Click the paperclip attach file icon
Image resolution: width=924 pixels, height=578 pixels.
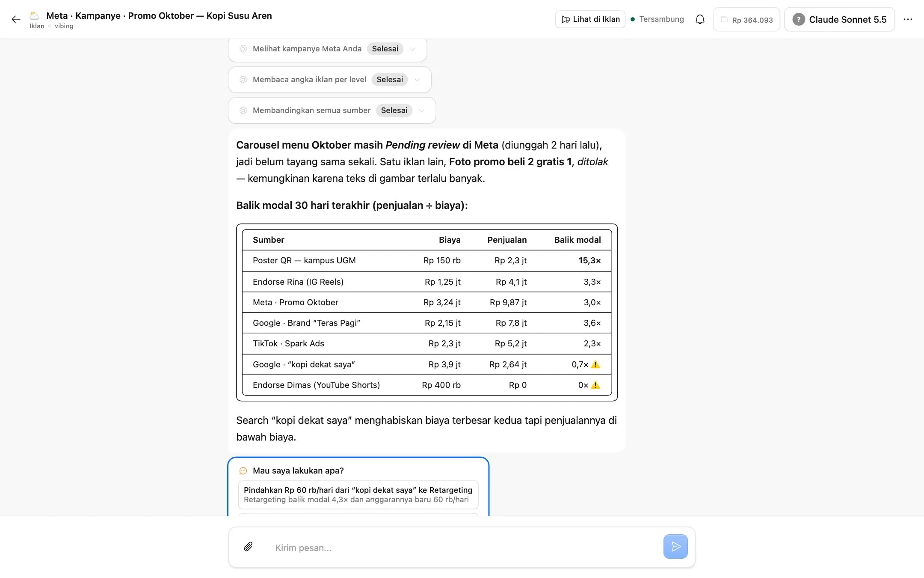(x=248, y=547)
